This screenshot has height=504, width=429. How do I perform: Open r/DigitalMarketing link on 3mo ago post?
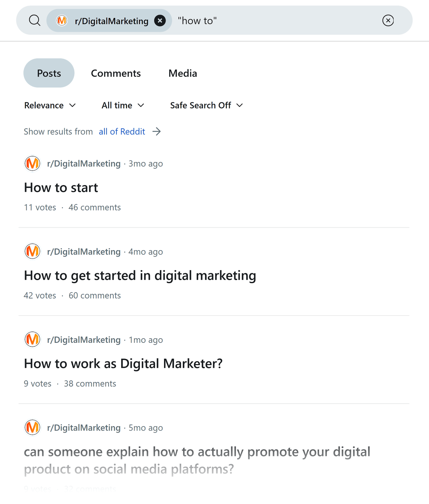point(84,164)
